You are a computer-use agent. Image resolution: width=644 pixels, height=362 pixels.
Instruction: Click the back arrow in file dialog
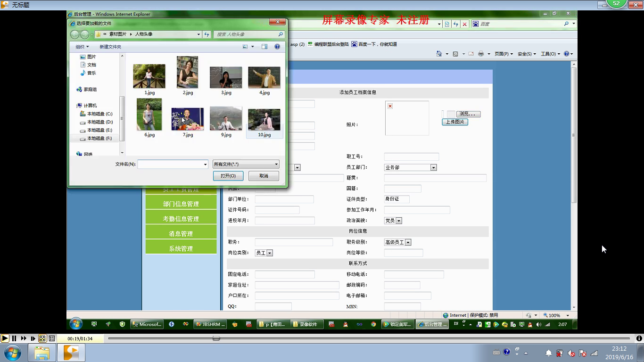click(x=74, y=34)
